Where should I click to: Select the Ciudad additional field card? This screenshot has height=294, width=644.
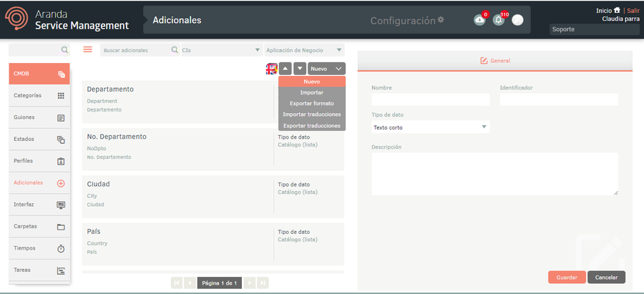[x=213, y=197]
